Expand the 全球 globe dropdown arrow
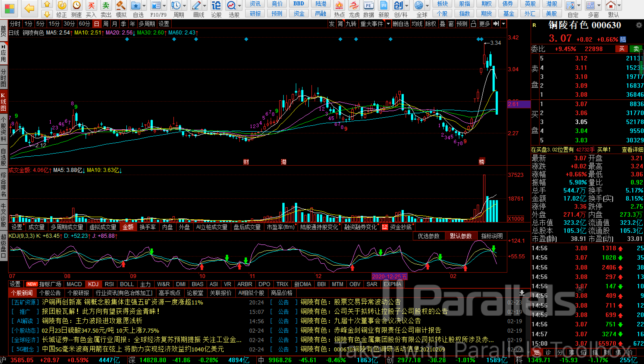The height and width of the screenshot is (364, 644). (428, 6)
